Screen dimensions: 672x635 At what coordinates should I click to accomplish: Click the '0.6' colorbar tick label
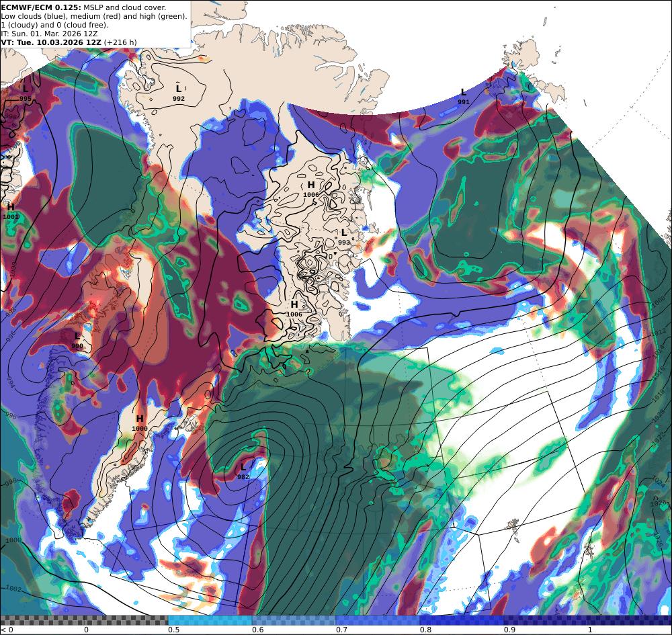[257, 630]
